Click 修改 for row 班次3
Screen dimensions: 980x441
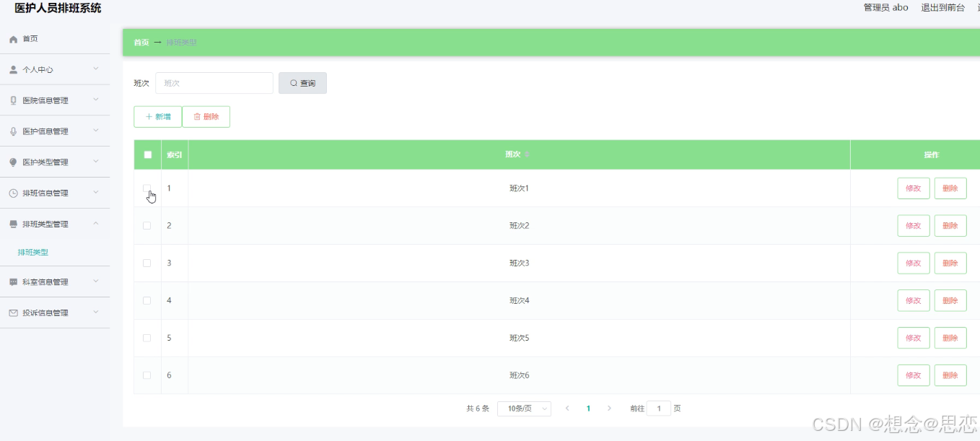point(914,263)
